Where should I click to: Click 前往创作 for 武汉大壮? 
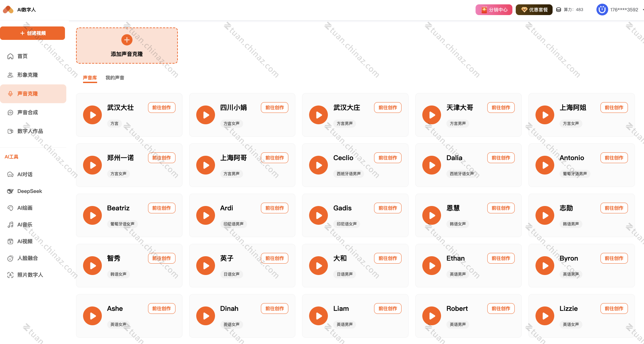tap(162, 108)
